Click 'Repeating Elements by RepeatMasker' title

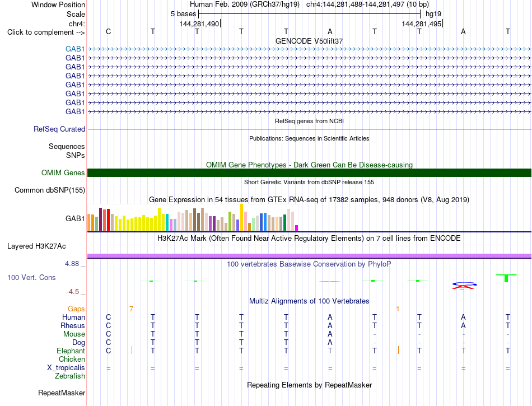(309, 385)
